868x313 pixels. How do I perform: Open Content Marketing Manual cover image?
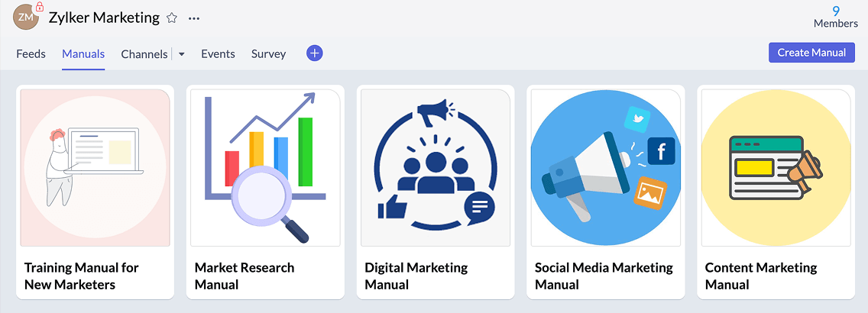776,168
